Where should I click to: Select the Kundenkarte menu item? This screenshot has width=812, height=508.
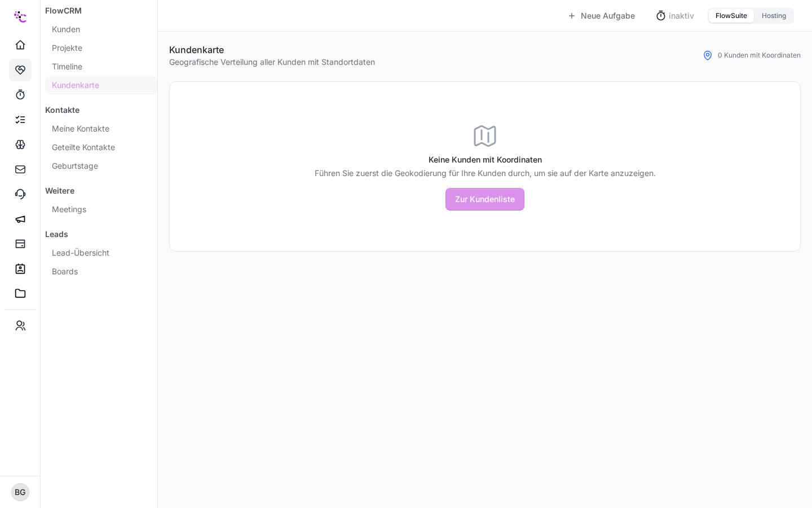[x=101, y=85]
